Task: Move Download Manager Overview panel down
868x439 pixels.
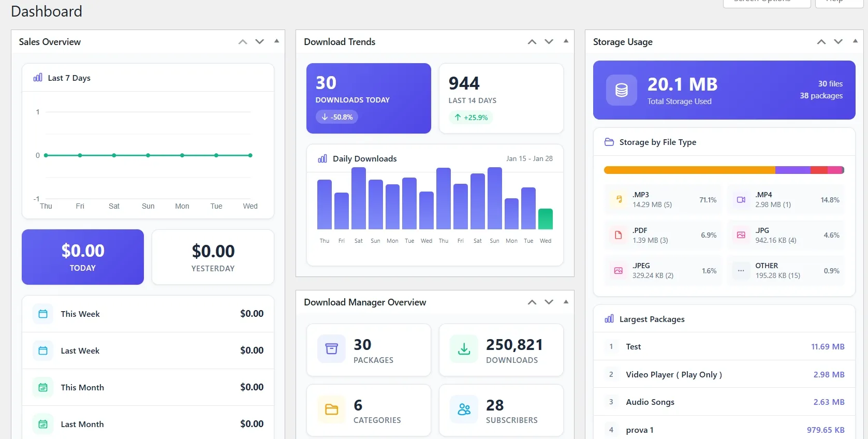Action: 549,302
